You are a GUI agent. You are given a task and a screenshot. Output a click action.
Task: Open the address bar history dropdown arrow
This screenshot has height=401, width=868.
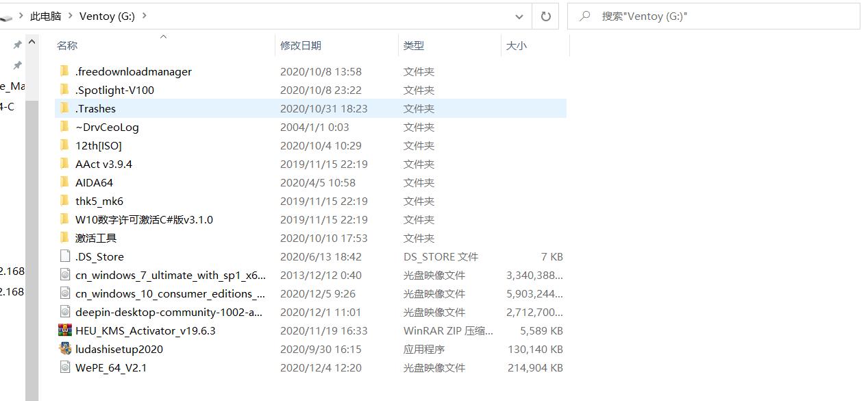click(x=519, y=16)
